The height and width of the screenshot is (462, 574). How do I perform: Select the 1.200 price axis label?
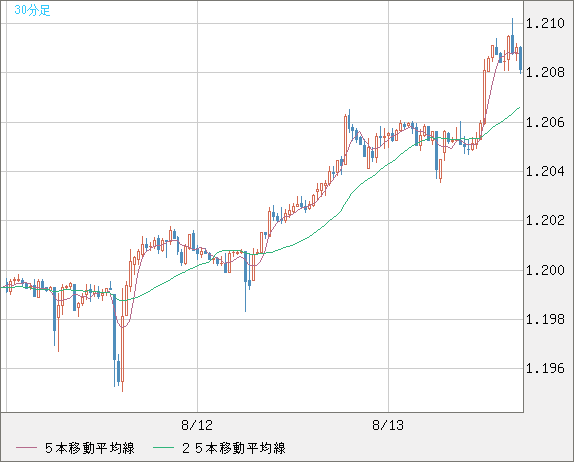pyautogui.click(x=545, y=270)
